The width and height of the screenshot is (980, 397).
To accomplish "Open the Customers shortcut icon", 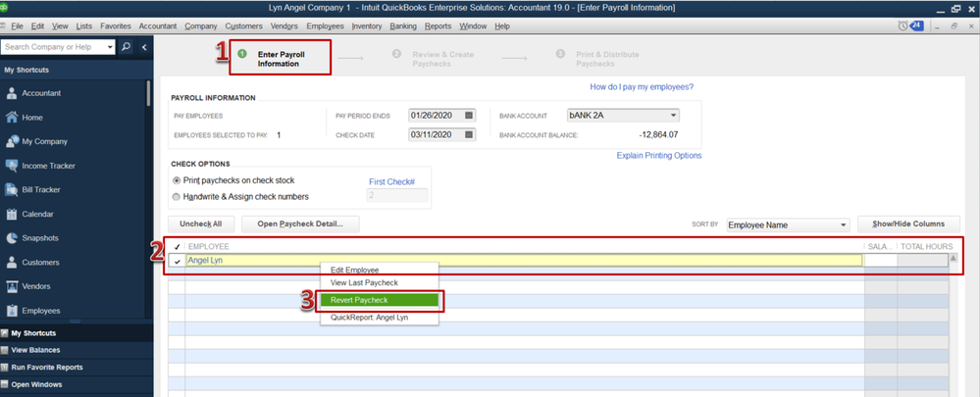I will point(11,263).
